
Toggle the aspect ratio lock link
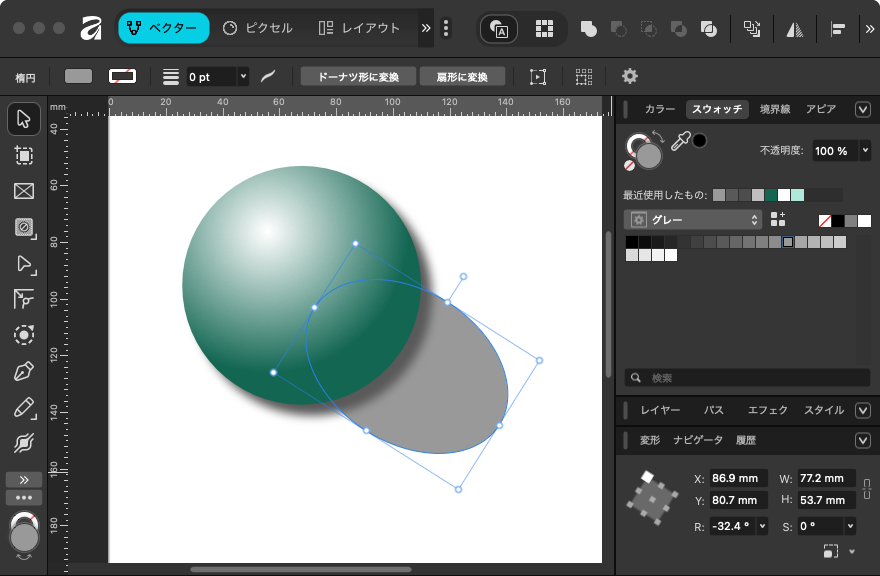click(867, 489)
